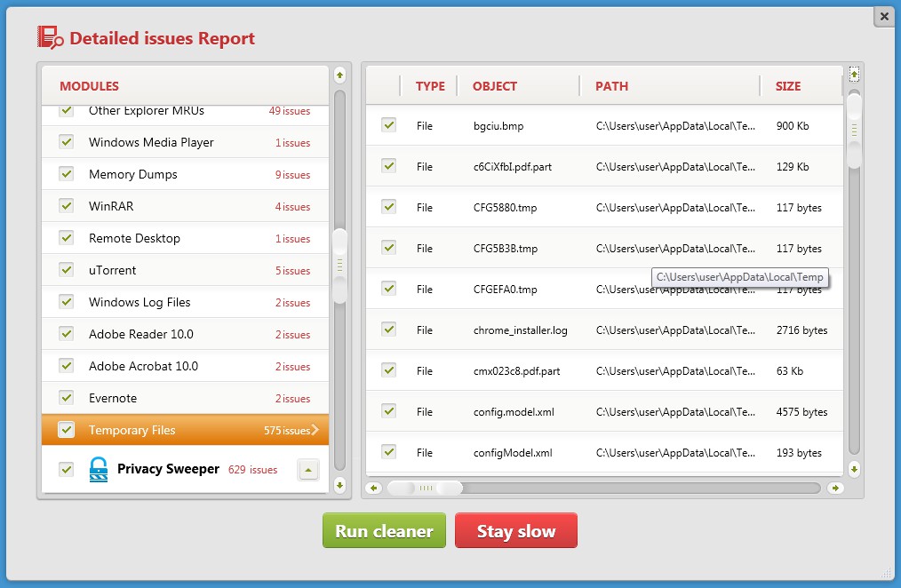Toggle Adobe Acrobat 10.0 checkbox

[x=67, y=366]
